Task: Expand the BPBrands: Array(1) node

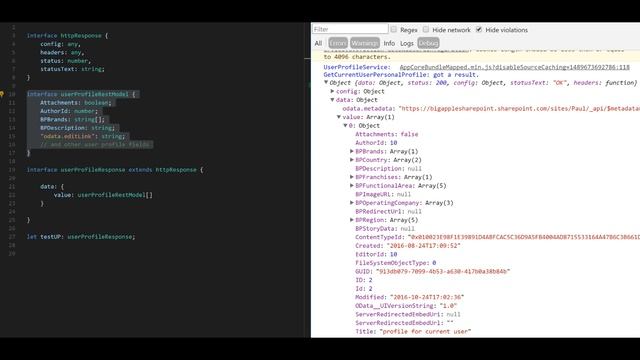Action: click(x=352, y=151)
